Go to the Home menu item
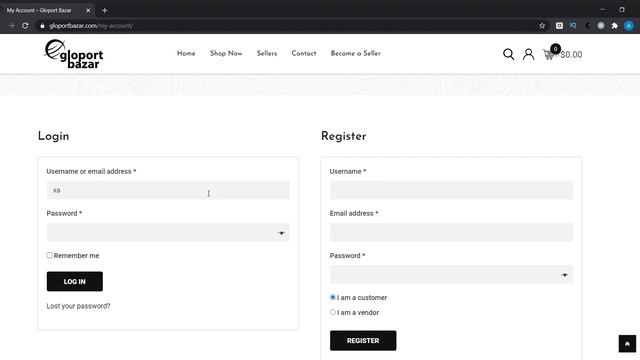The image size is (640, 360). 186,53
